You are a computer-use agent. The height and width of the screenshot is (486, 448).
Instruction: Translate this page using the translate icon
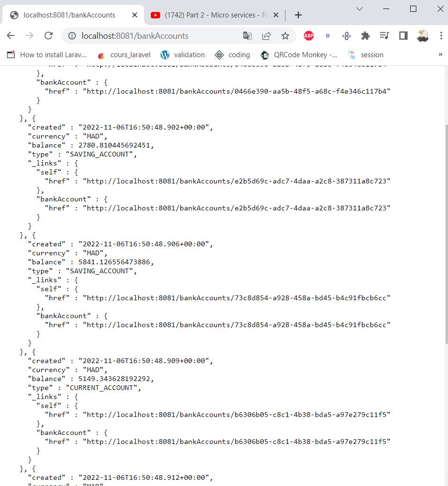point(247,35)
